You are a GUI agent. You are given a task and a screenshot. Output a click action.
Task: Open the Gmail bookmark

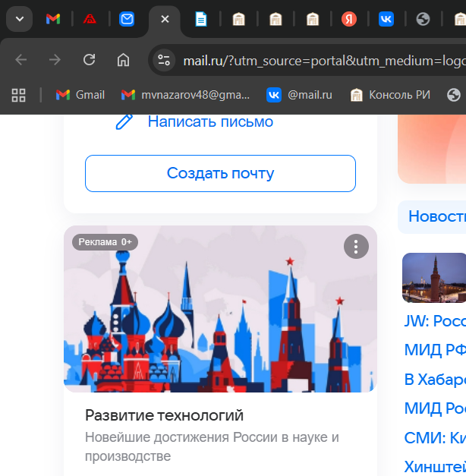click(x=80, y=95)
